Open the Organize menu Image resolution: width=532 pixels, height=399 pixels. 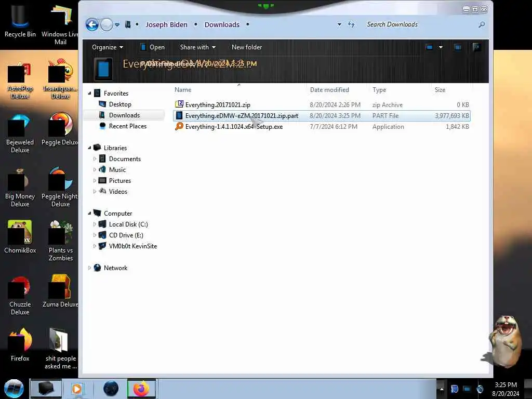pos(107,47)
